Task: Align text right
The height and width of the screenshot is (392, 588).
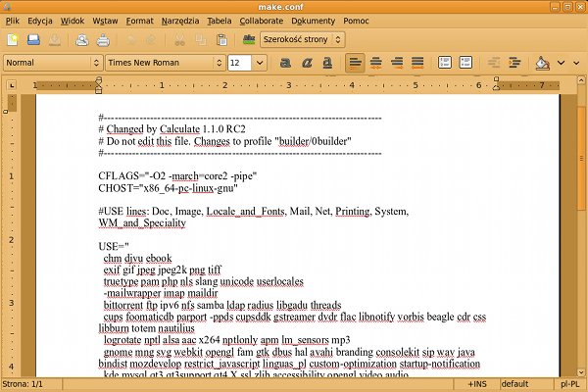Action: click(x=397, y=63)
